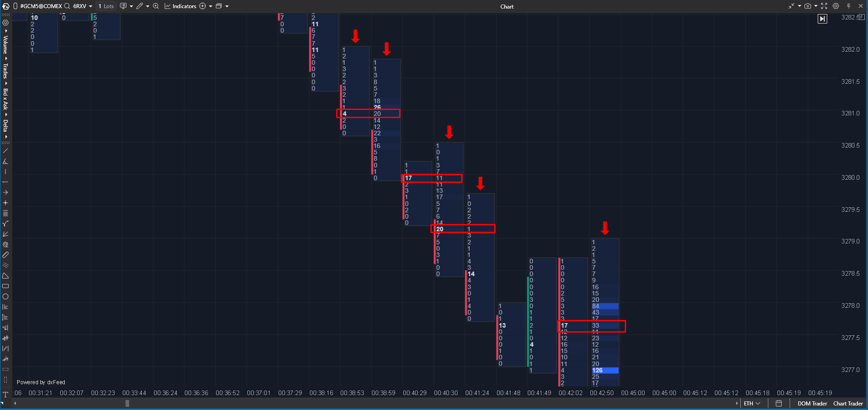Image resolution: width=868 pixels, height=410 pixels.
Task: Jump to latest bar using skip-to-end button
Action: (822, 19)
